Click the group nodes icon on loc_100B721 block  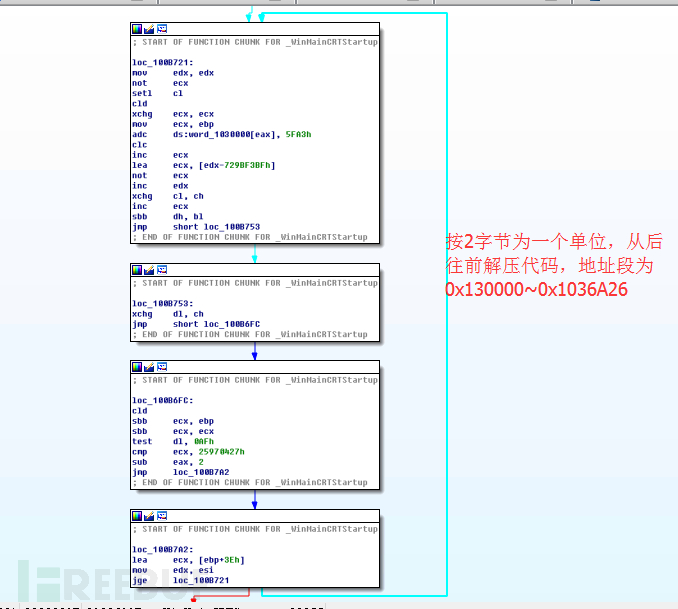(162, 29)
